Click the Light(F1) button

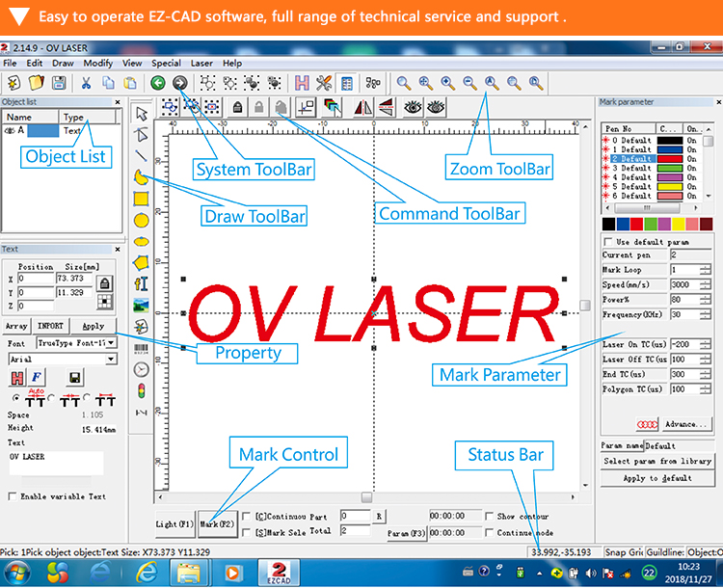click(x=174, y=523)
